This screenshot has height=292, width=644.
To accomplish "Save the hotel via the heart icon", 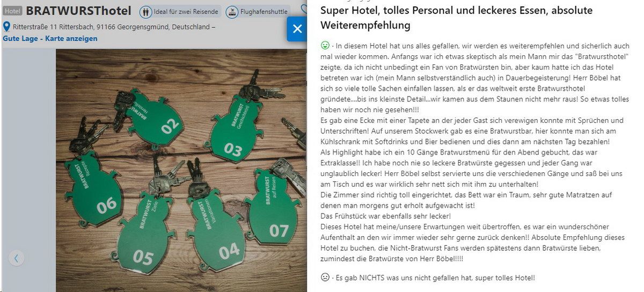I will (305, 10).
